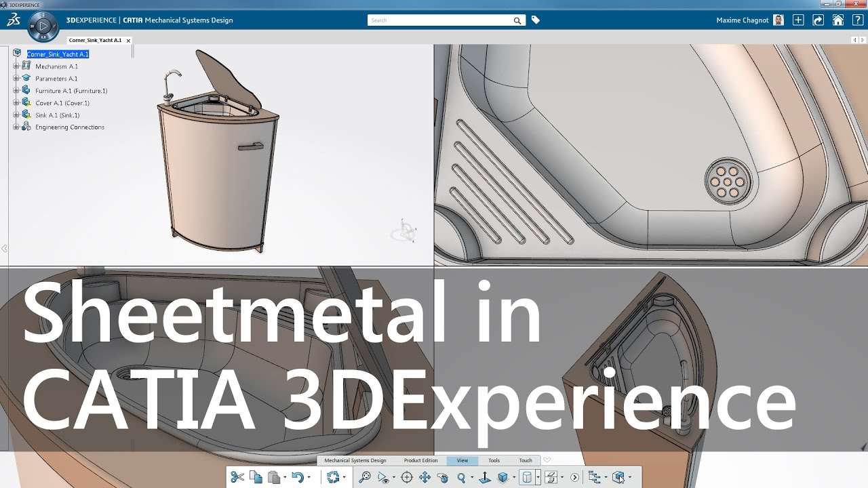Click the Undo arrow icon
Image resolution: width=868 pixels, height=488 pixels.
tap(297, 477)
